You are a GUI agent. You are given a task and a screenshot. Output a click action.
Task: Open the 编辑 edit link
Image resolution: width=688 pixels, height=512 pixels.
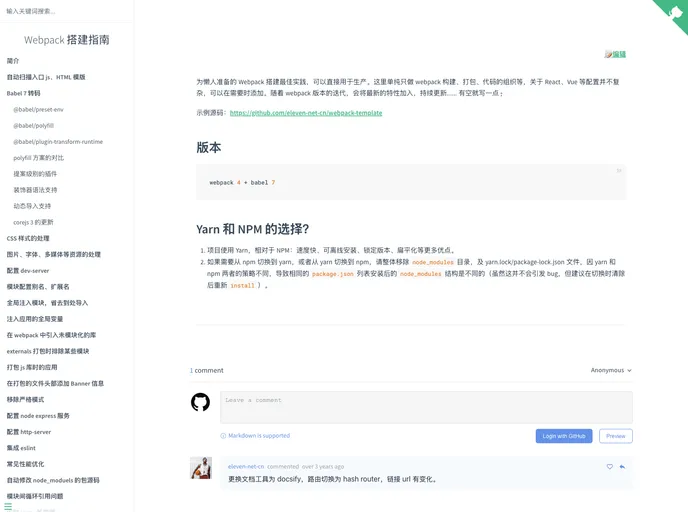click(x=619, y=54)
